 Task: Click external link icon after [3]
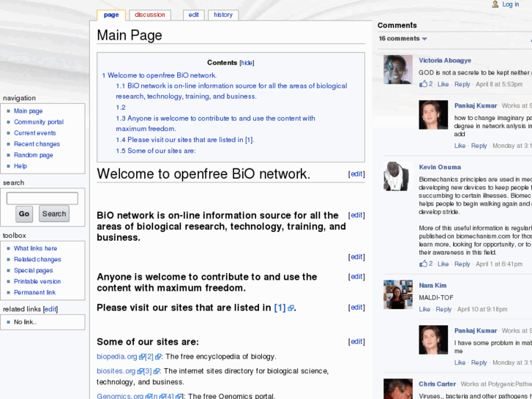pos(156,371)
